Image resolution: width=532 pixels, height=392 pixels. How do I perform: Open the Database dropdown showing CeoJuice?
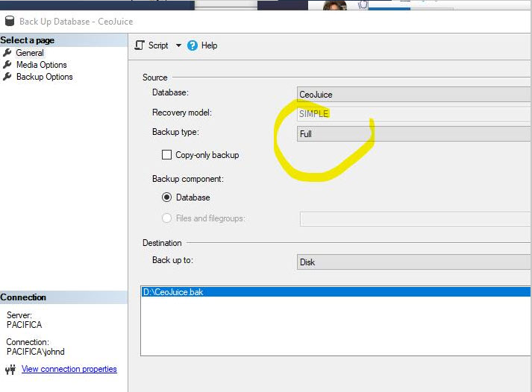[414, 94]
